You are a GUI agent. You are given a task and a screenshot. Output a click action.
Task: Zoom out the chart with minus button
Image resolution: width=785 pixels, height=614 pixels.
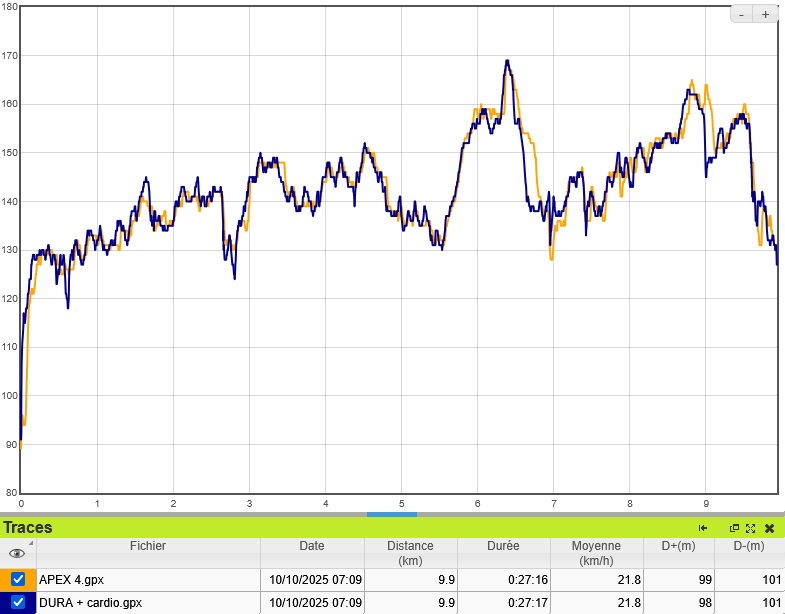point(742,14)
